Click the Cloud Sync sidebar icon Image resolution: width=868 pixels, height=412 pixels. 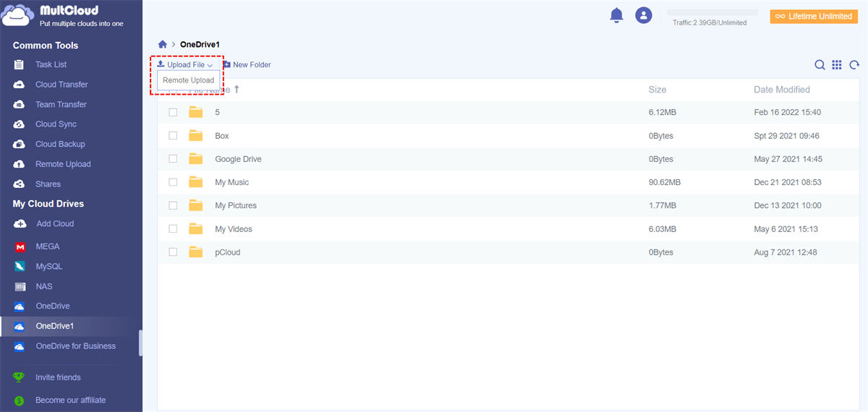pos(20,124)
